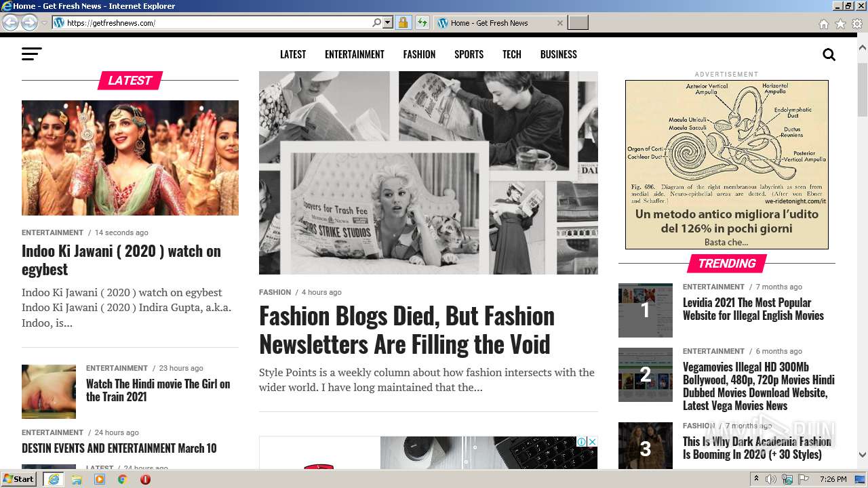Open the FASHION menu item
This screenshot has height=488, width=868.
coord(419,54)
